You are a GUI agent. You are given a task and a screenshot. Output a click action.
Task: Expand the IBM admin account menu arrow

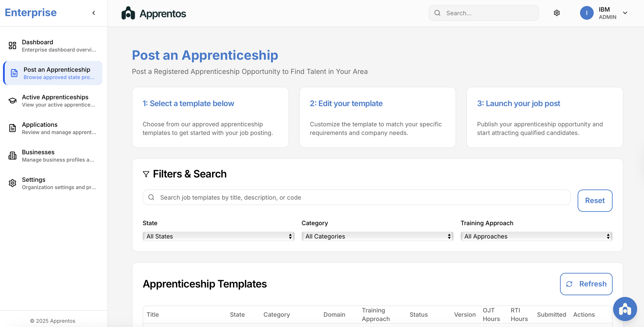pos(625,13)
